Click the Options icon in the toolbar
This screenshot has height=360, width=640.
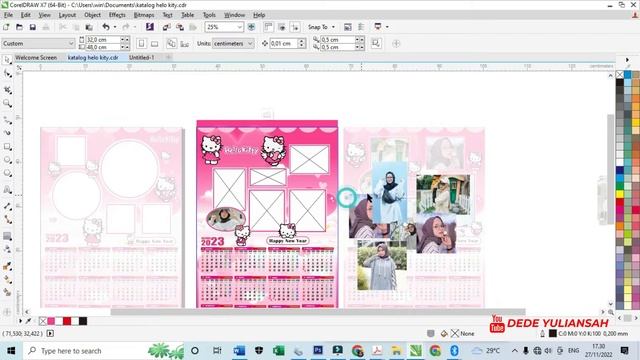coord(347,27)
